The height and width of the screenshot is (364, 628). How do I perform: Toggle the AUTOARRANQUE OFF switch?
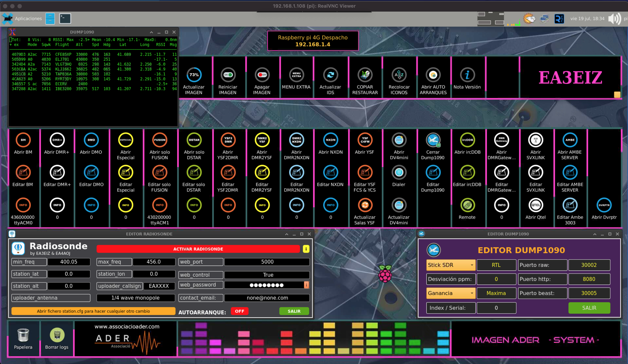239,311
